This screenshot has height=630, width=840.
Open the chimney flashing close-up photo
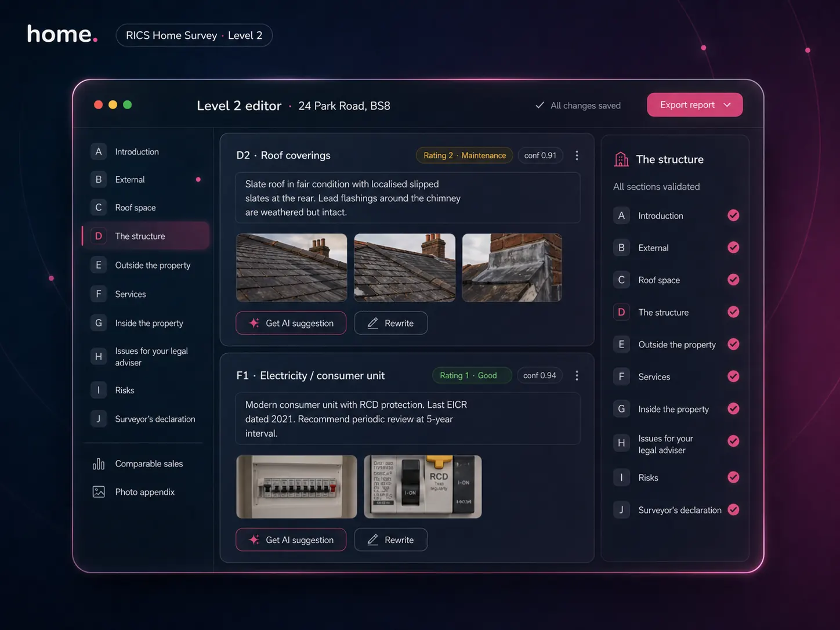(x=512, y=267)
